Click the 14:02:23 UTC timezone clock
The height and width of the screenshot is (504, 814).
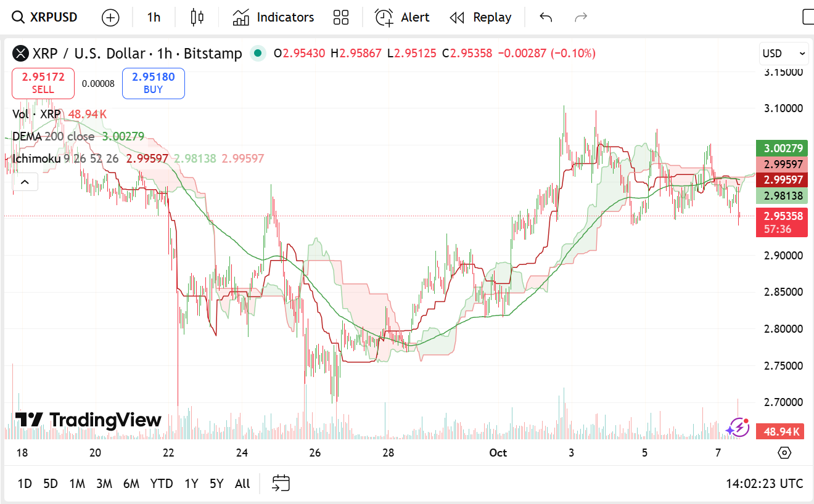(x=764, y=484)
